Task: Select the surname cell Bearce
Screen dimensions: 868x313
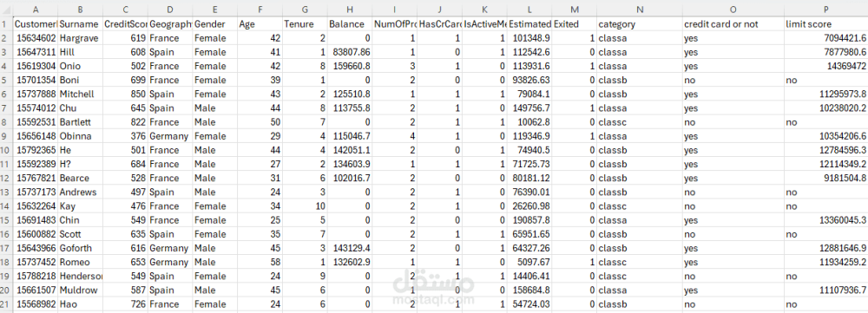Action: pyautogui.click(x=80, y=178)
